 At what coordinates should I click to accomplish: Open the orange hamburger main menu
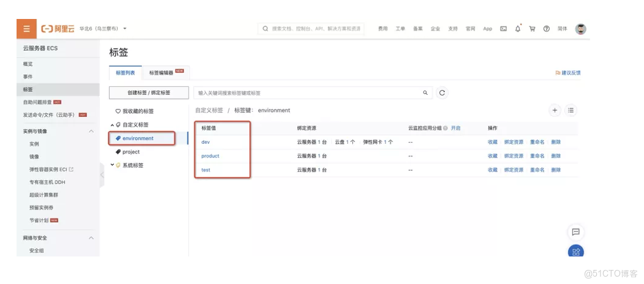pyautogui.click(x=27, y=29)
